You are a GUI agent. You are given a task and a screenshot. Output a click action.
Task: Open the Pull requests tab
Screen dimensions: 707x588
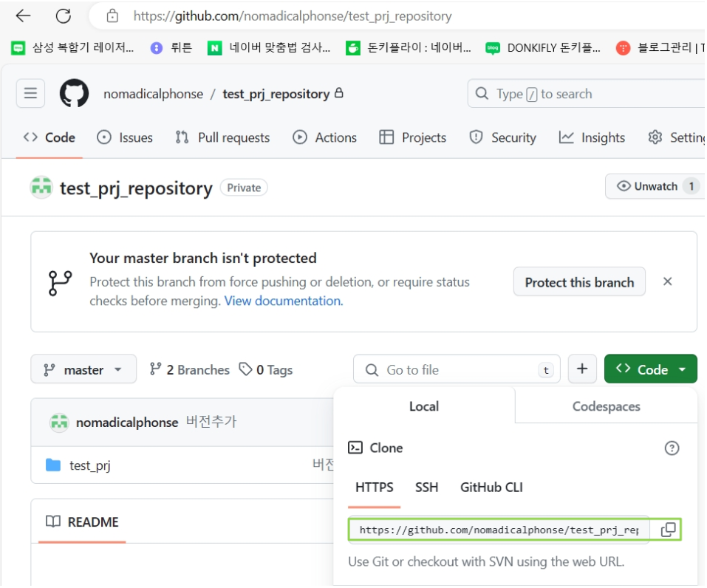pyautogui.click(x=223, y=137)
